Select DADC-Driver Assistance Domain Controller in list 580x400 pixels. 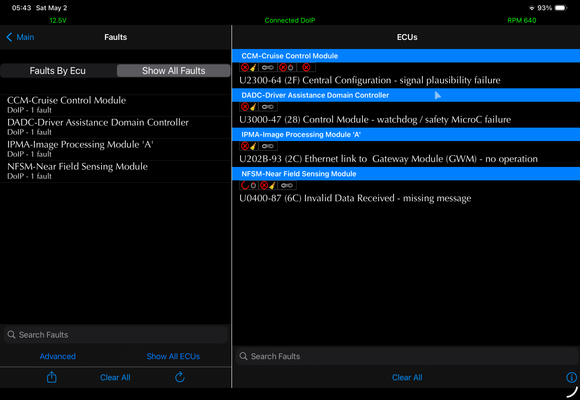pos(115,127)
